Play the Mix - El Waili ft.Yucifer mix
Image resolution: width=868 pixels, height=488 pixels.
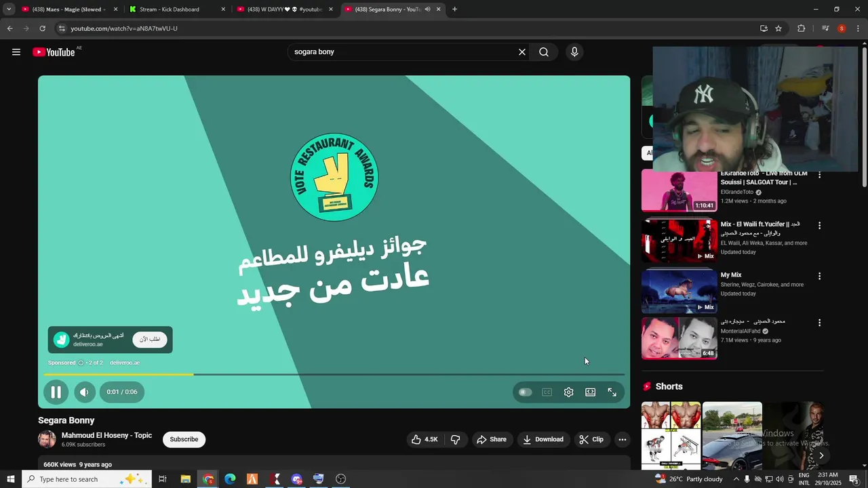[679, 241]
